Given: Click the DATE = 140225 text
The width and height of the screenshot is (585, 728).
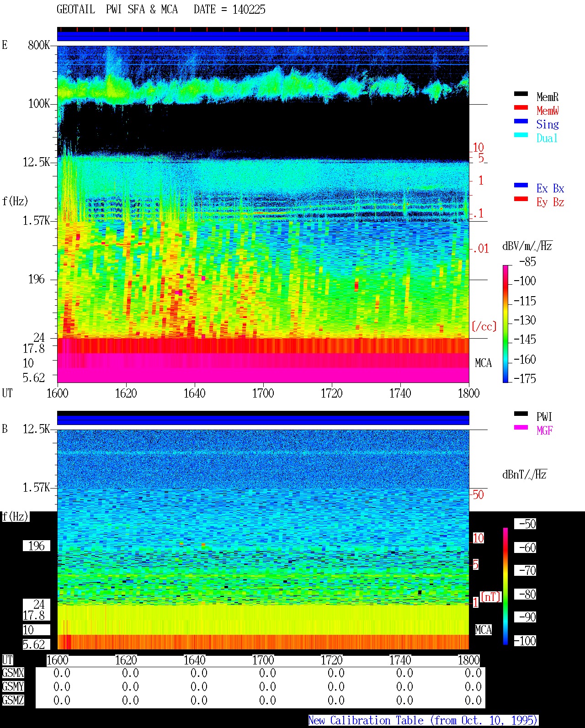Looking at the screenshot, I should 229,10.
